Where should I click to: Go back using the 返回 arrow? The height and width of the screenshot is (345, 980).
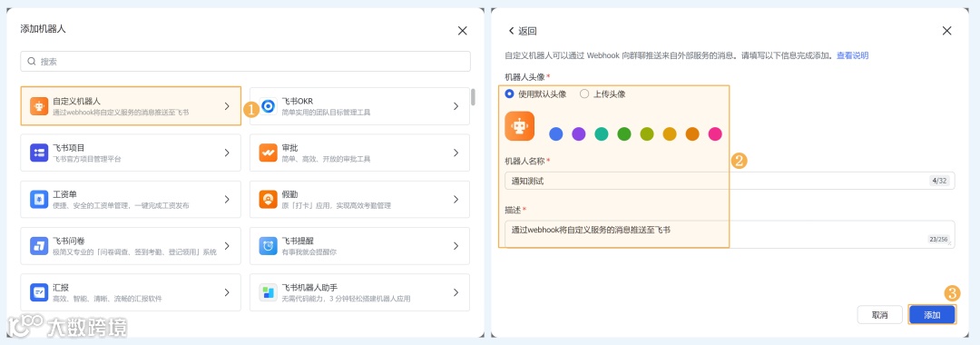coord(511,31)
